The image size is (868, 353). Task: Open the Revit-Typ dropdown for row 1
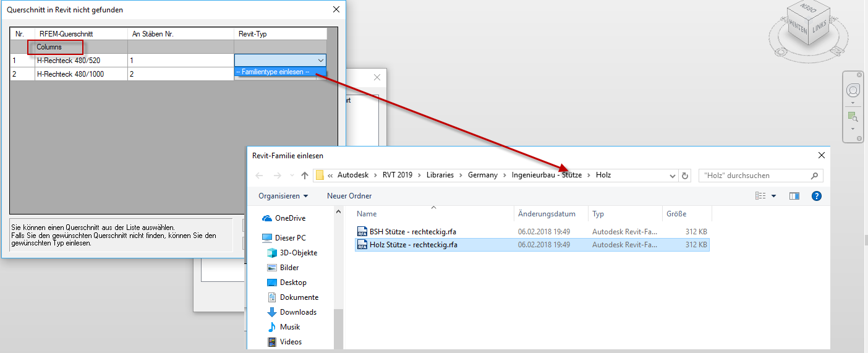(320, 61)
